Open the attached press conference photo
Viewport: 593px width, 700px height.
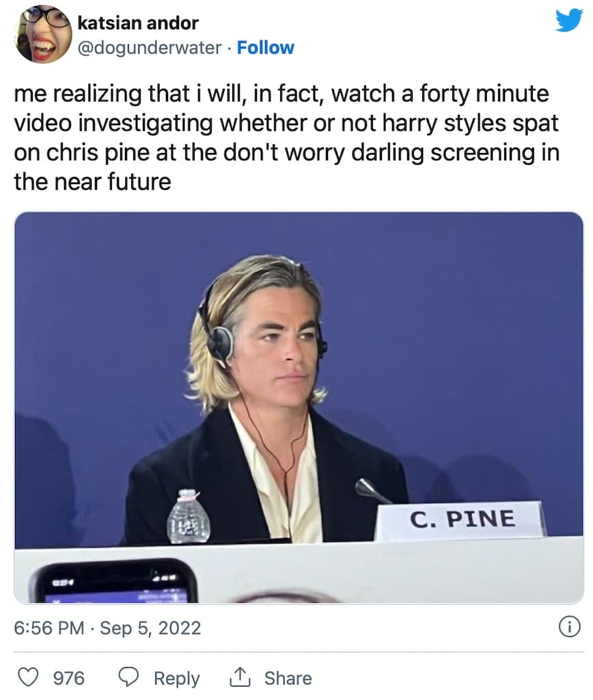click(x=299, y=407)
